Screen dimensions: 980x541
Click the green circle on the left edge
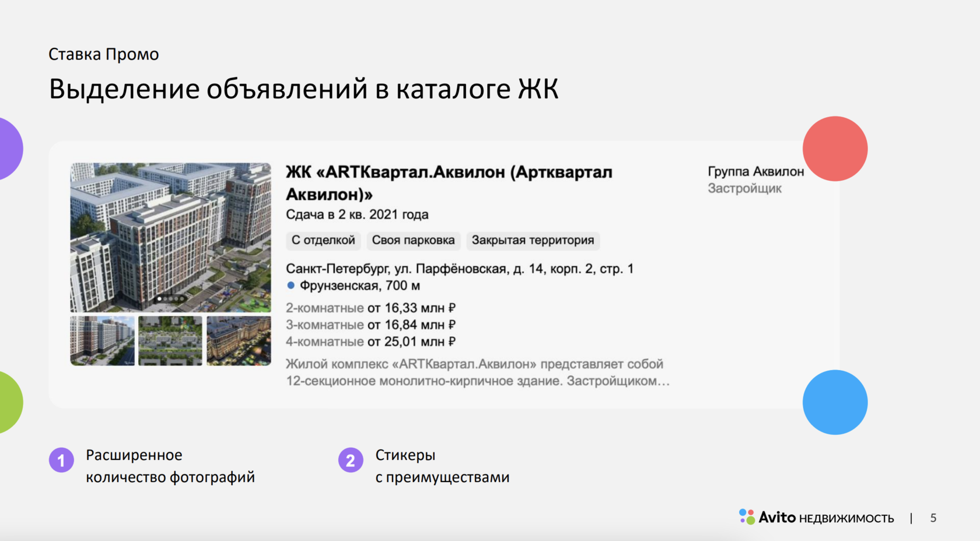6,402
